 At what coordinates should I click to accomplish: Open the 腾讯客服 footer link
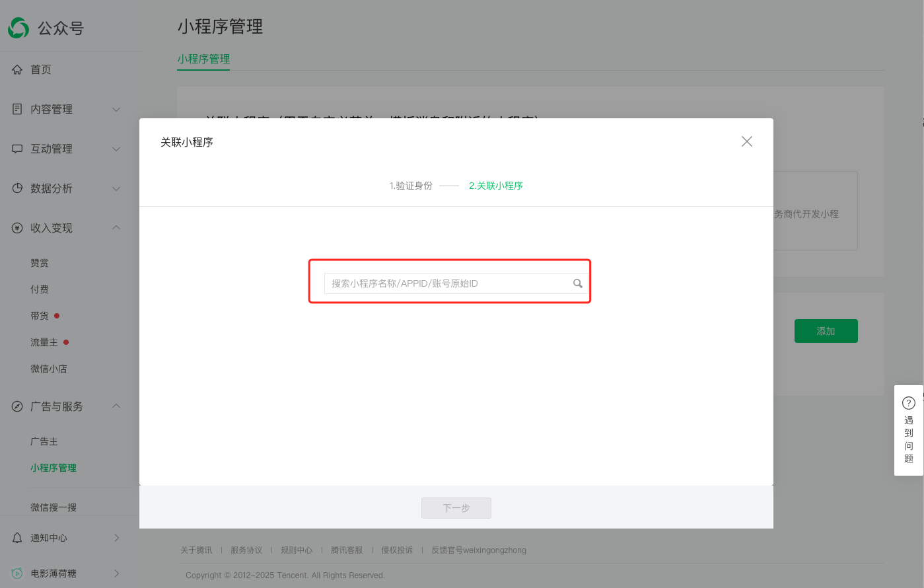tap(347, 550)
